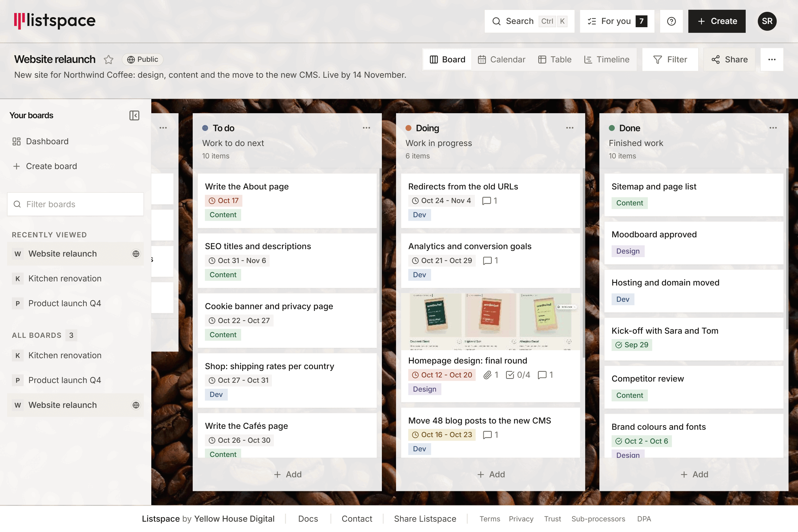The image size is (798, 532).
Task: Click the Create button
Action: tap(716, 21)
